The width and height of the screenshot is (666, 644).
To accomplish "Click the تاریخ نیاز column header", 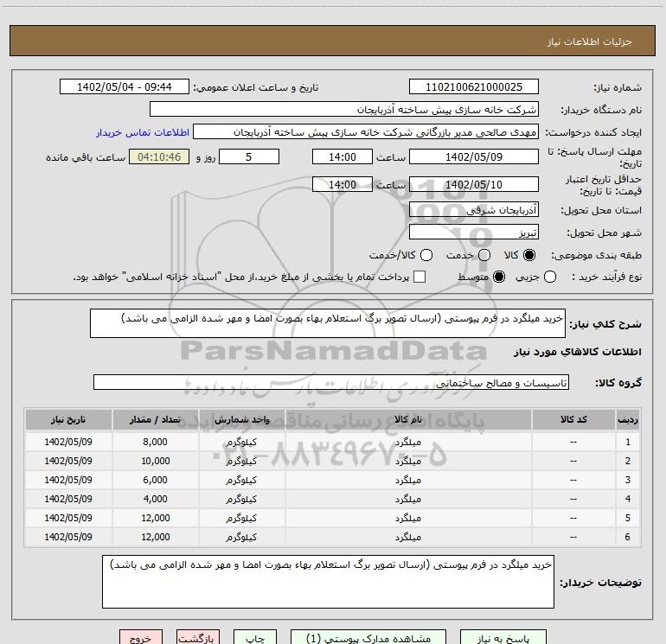I will coord(68,419).
